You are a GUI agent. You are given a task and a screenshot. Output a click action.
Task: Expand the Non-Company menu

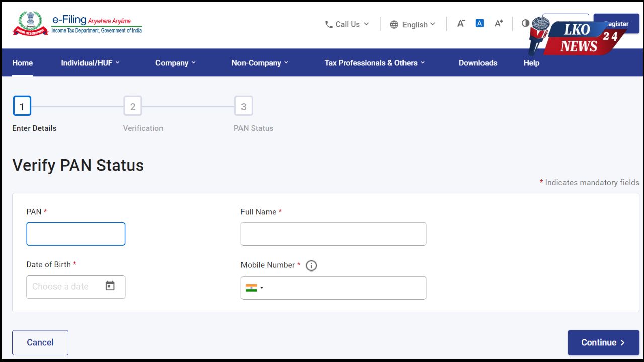click(x=260, y=63)
